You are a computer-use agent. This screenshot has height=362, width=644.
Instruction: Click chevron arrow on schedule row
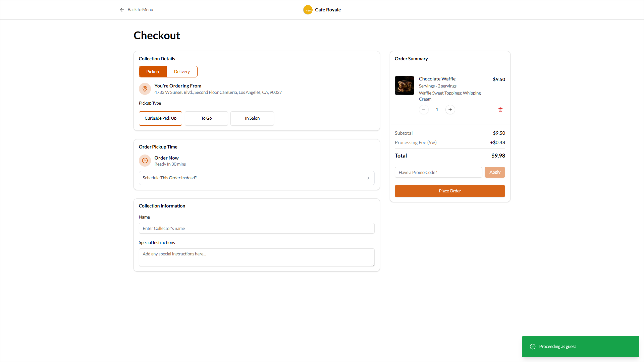368,178
